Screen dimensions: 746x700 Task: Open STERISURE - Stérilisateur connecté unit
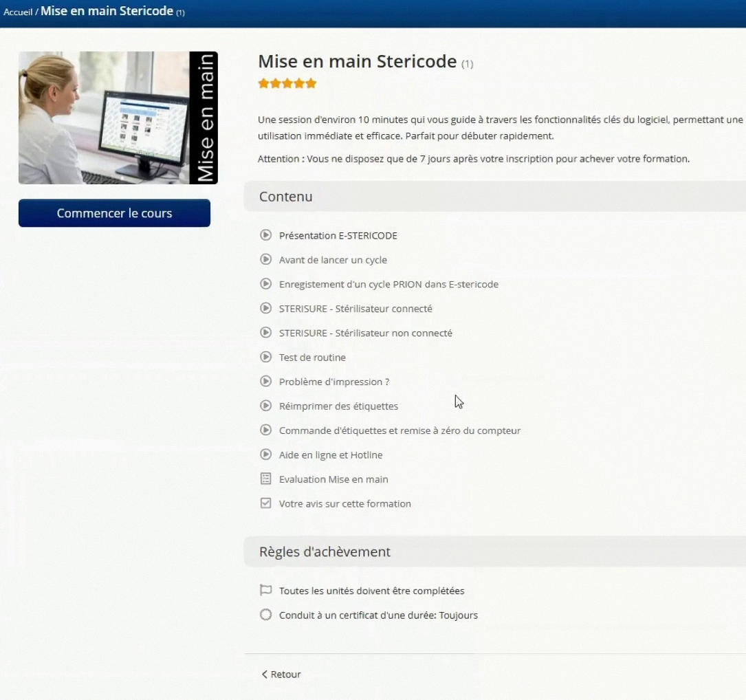coord(355,308)
